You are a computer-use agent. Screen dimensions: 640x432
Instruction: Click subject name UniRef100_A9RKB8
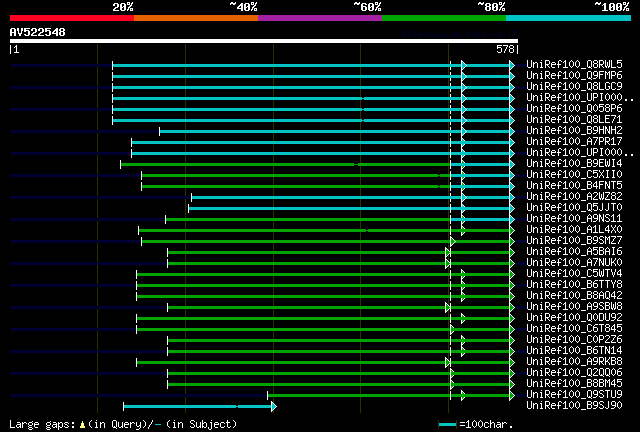pyautogui.click(x=574, y=362)
